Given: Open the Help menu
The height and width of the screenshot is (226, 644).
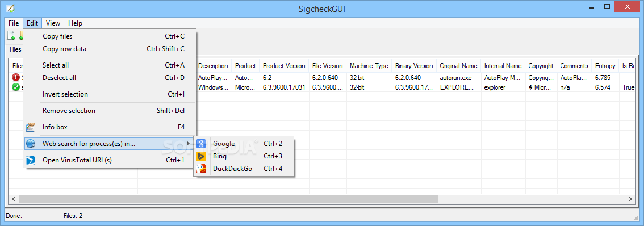Looking at the screenshot, I should (x=75, y=23).
